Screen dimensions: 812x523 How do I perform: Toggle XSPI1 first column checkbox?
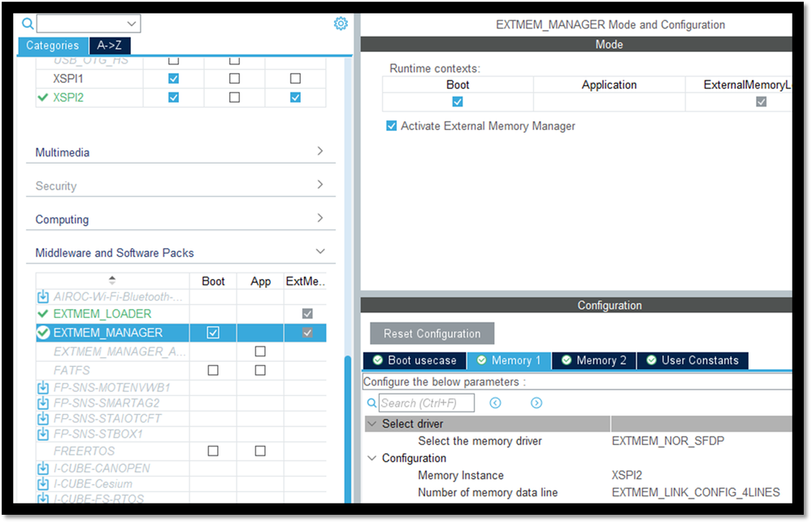173,78
